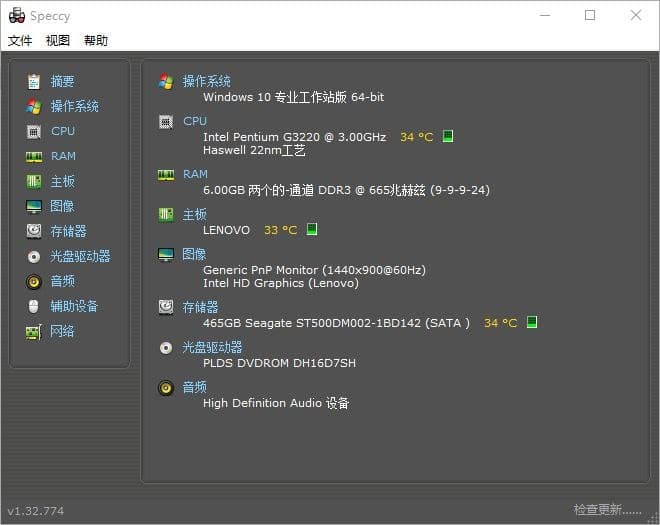Open the 光盘驱动器 heading in main panel
660x525 pixels.
point(213,347)
